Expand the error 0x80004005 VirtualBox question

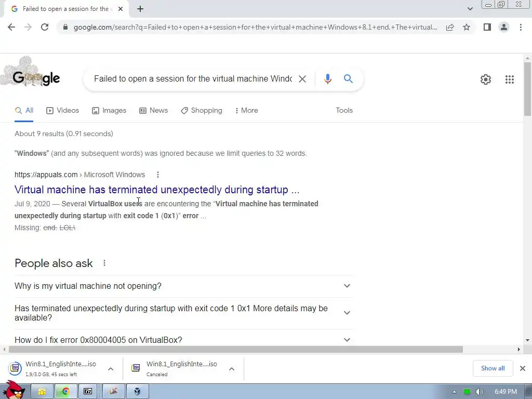[x=183, y=340]
